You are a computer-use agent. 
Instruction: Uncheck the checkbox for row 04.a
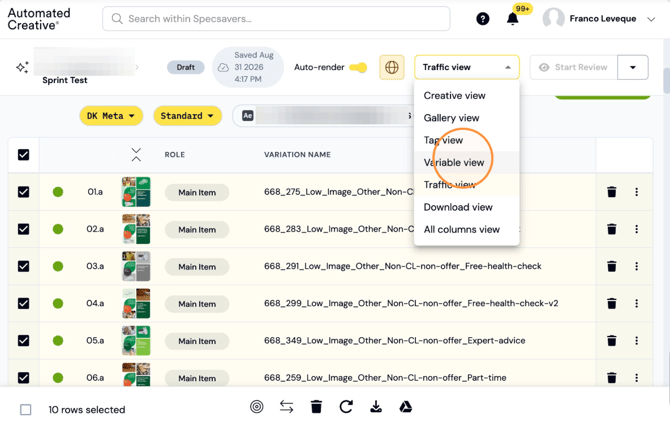tap(24, 303)
